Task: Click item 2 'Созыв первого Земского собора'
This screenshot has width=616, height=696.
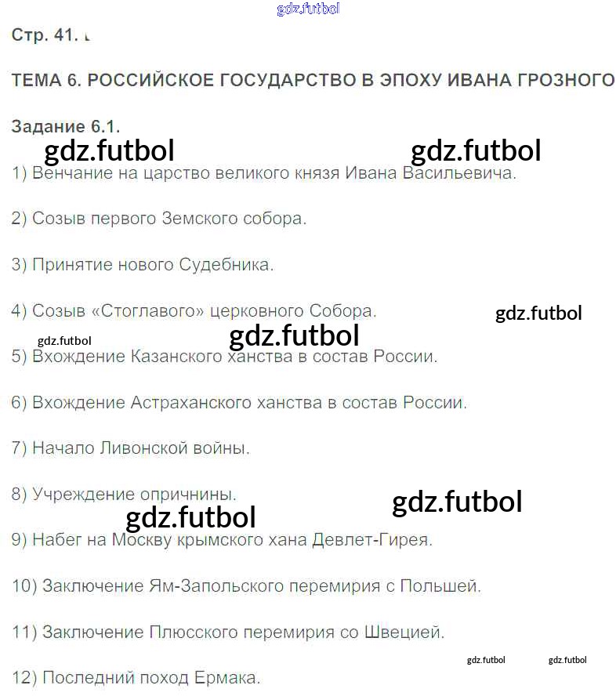Action: (159, 219)
